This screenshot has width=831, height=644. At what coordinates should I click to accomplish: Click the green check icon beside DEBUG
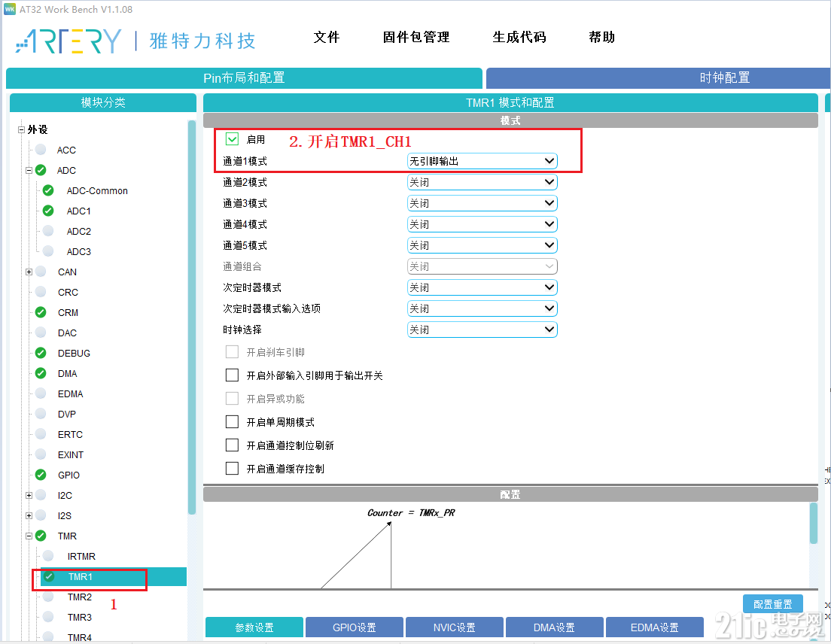click(x=41, y=353)
